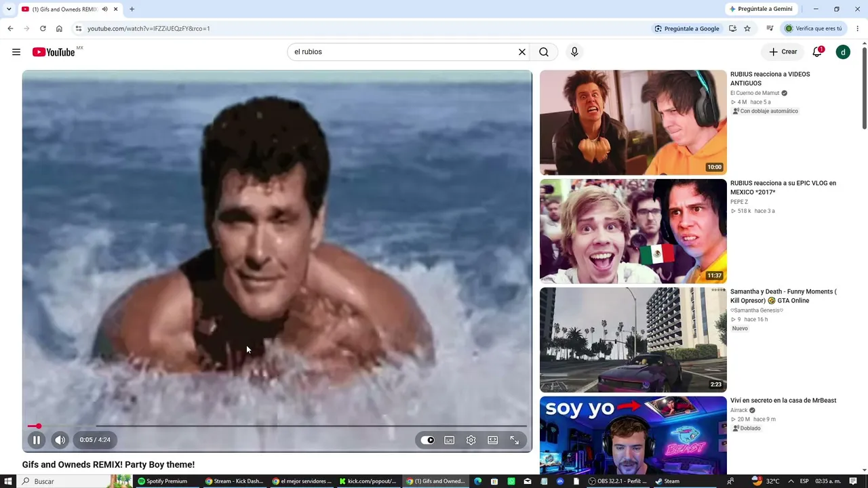This screenshot has width=868, height=488.
Task: Show hidden system tray icons
Action: [791, 481]
